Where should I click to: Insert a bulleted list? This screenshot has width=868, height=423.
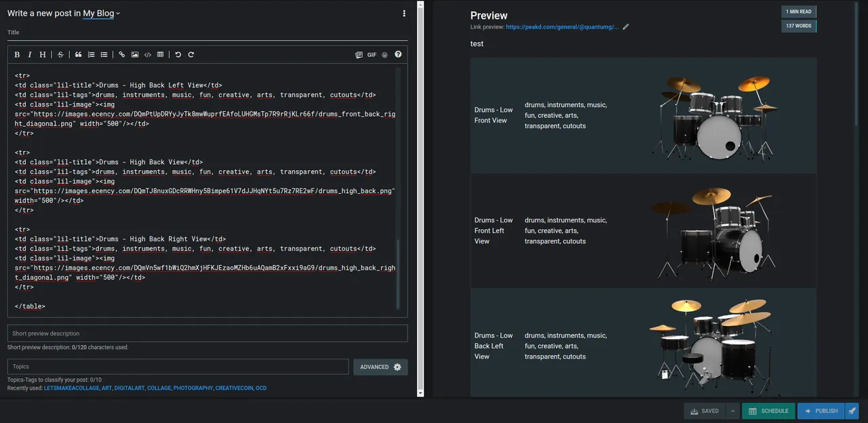coord(104,55)
